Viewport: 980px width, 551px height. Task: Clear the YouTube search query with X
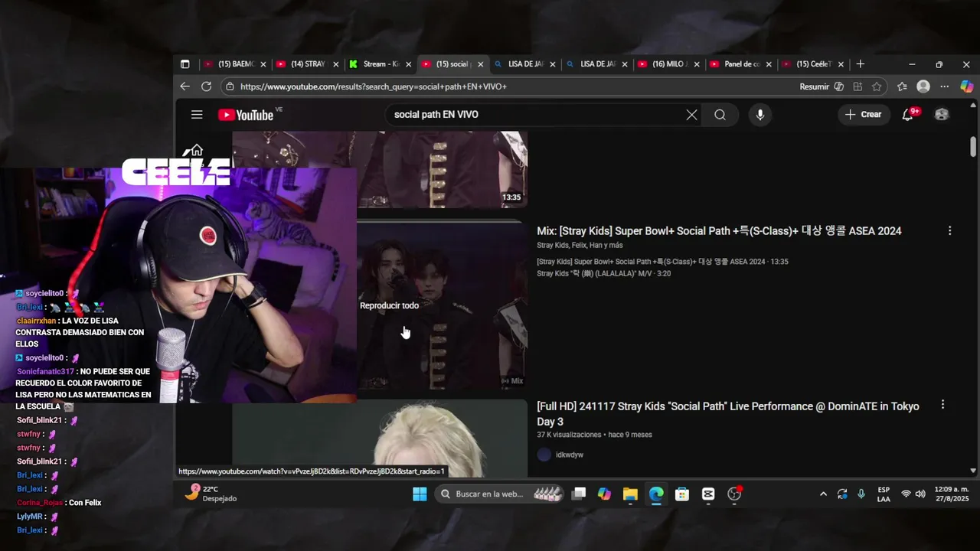coord(691,115)
